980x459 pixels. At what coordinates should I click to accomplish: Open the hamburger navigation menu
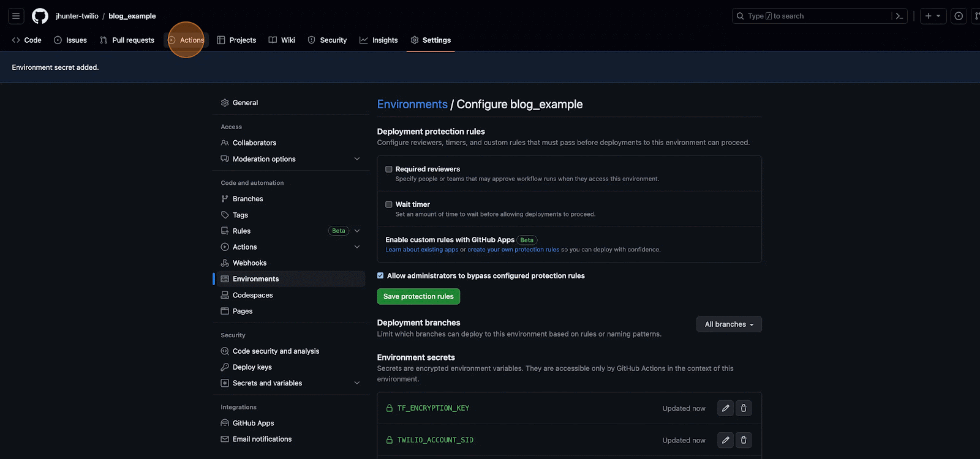click(x=16, y=16)
